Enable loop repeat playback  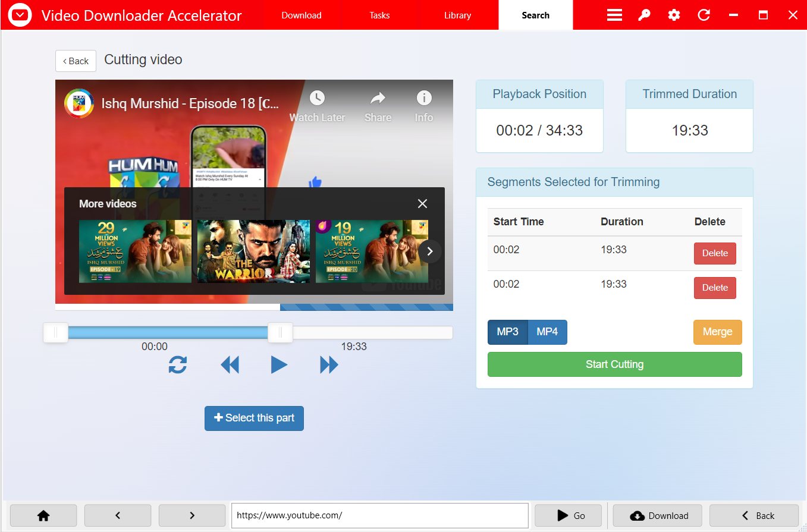click(177, 364)
